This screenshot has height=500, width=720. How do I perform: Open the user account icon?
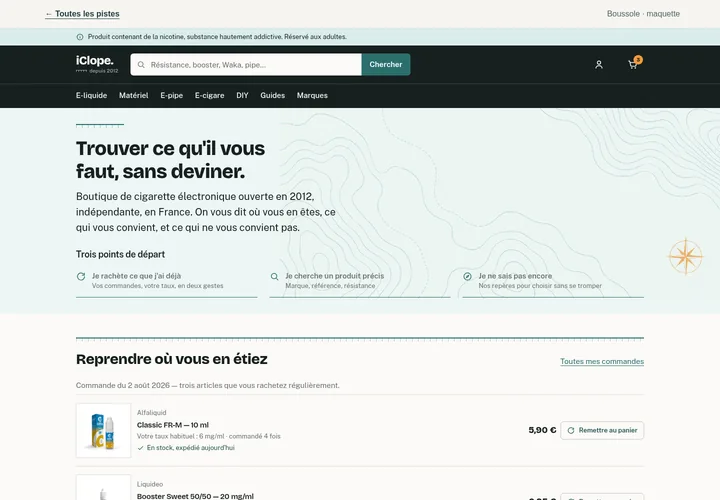[x=599, y=65]
